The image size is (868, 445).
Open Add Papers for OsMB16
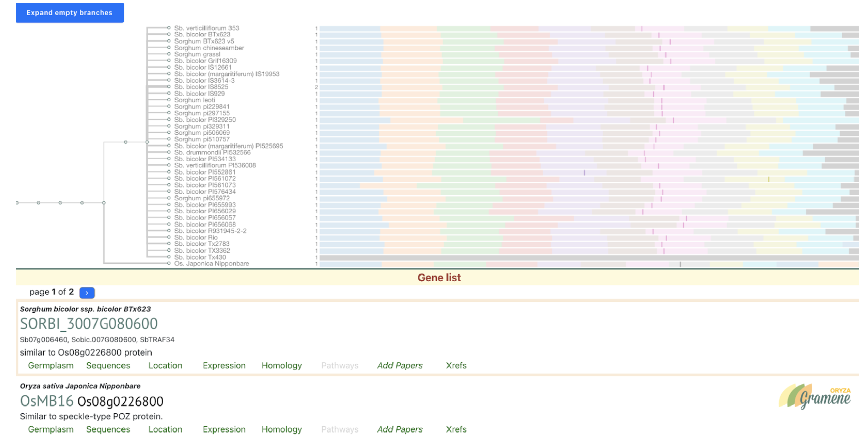(x=400, y=429)
